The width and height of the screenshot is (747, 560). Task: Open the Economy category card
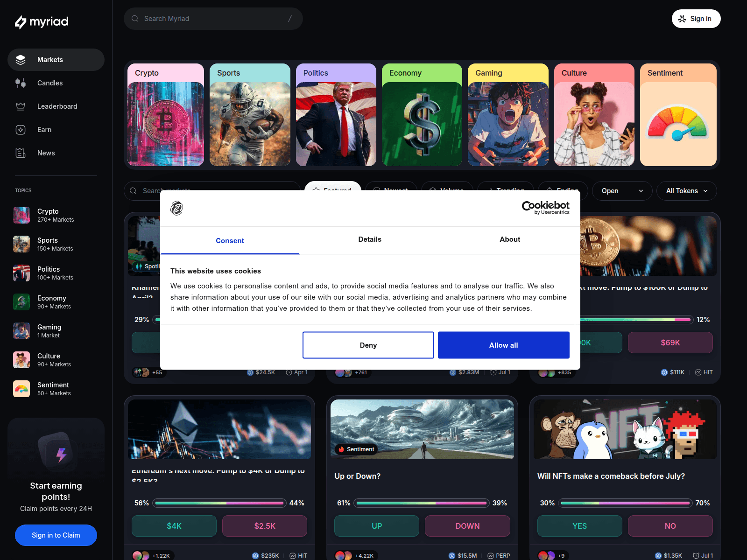(x=422, y=115)
